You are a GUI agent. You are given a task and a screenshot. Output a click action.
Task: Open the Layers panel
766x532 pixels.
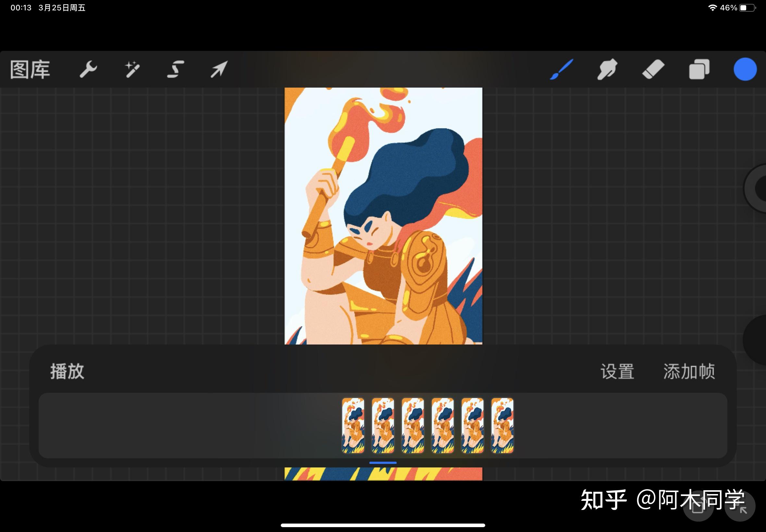point(699,69)
